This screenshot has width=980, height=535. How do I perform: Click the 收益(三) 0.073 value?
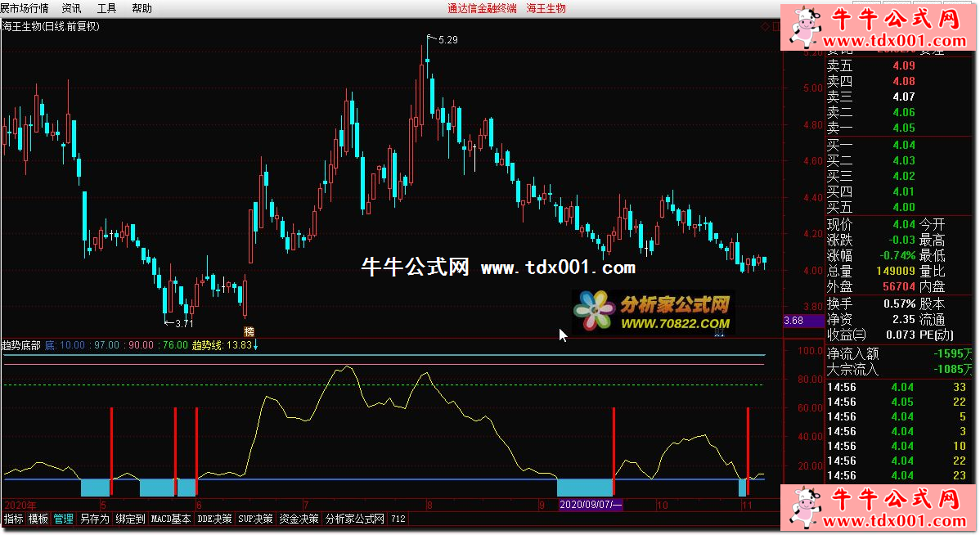pos(901,335)
